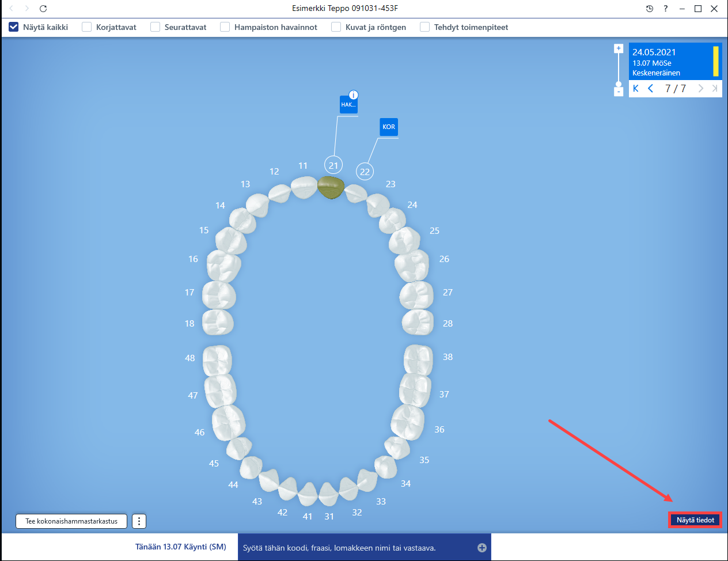728x561 pixels.
Task: Click the info badge on HAK tag
Action: [x=354, y=95]
